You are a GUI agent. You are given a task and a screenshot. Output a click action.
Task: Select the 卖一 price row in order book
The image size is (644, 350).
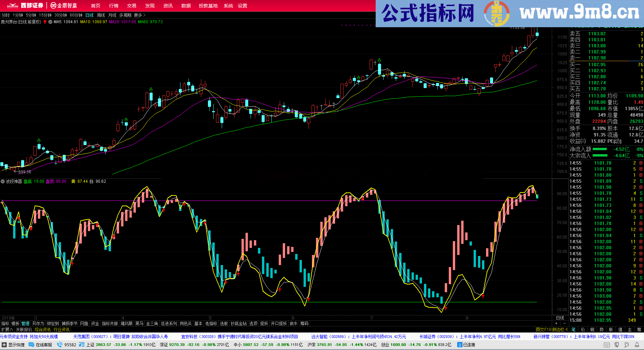click(604, 58)
